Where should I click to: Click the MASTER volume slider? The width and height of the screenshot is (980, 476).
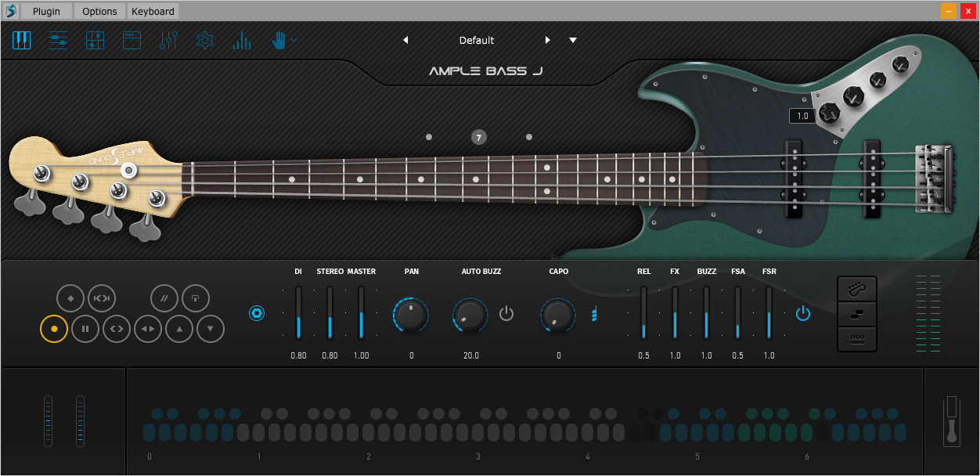click(x=361, y=313)
